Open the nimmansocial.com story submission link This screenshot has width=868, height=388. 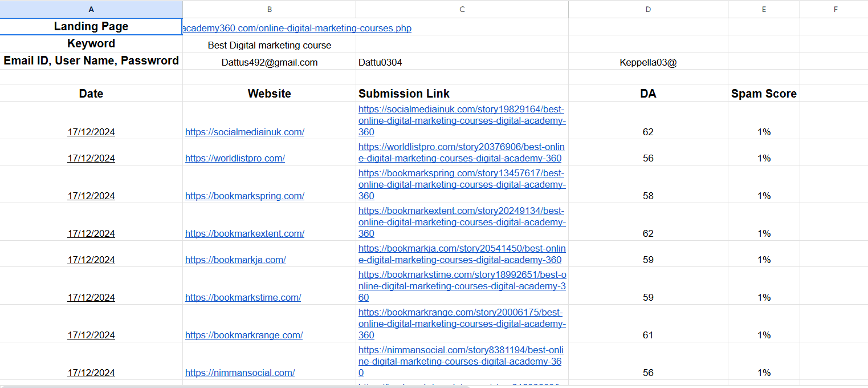(x=461, y=361)
